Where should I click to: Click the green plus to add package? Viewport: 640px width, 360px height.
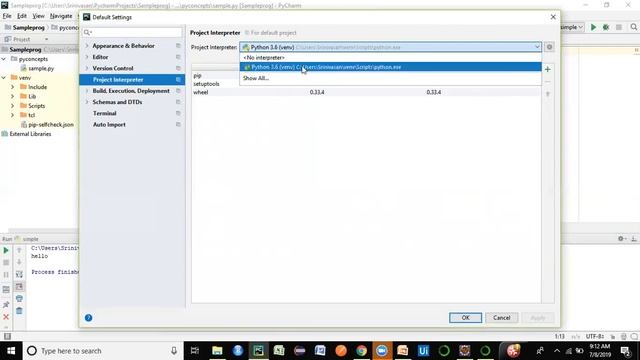548,69
